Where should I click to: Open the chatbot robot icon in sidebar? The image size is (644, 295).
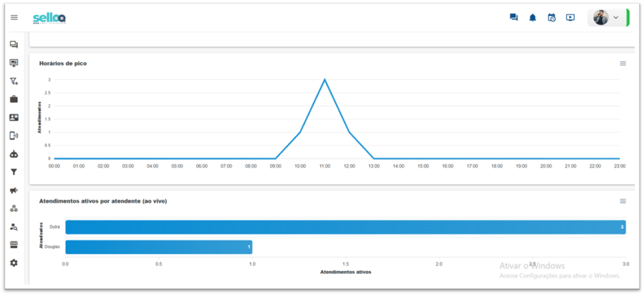tap(14, 154)
